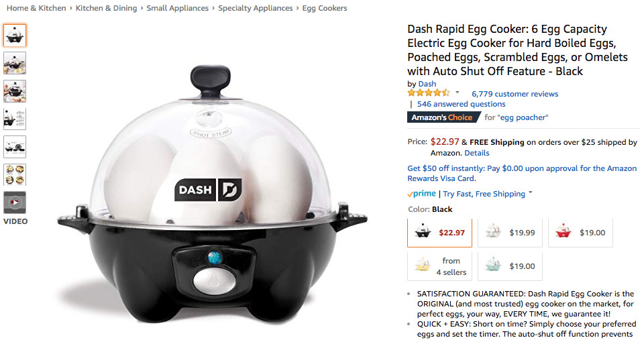
Task: Pick the yellow option from 4 sellers
Action: pos(439,266)
